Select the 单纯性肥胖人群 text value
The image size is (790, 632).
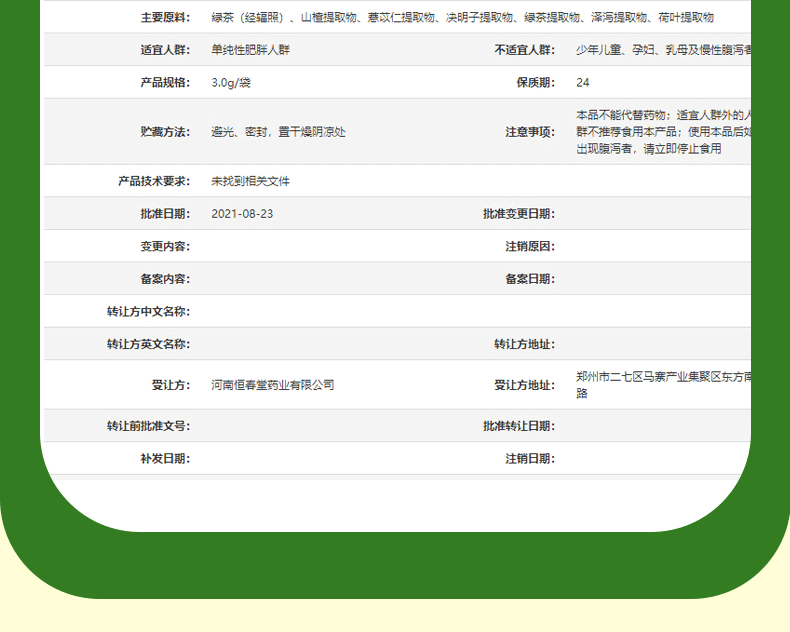click(250, 50)
